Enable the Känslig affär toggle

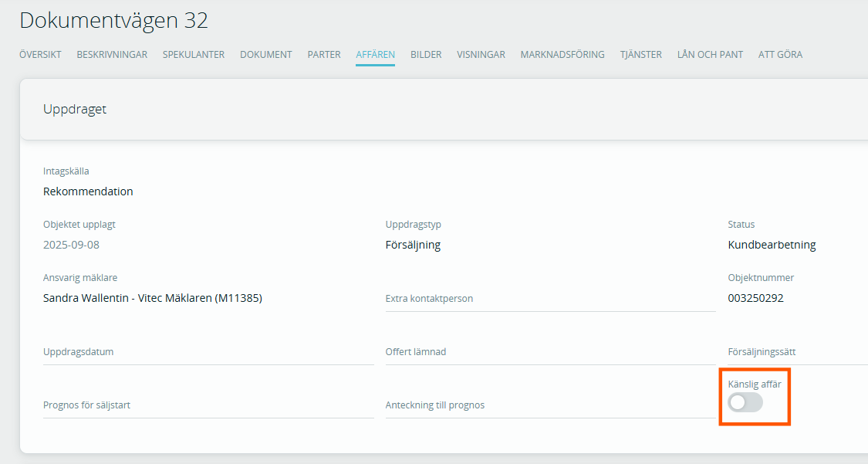coord(745,402)
